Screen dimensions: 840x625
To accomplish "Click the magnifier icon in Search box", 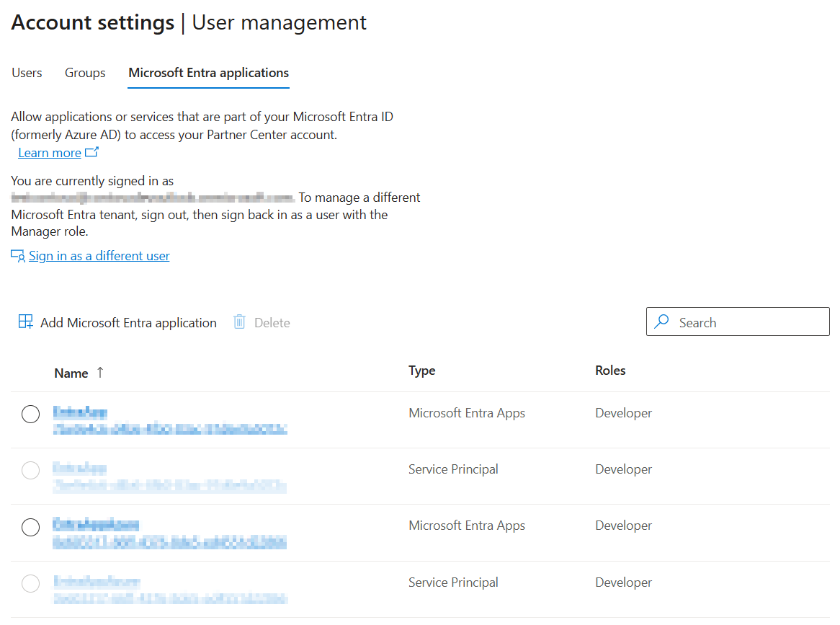I will [x=662, y=322].
